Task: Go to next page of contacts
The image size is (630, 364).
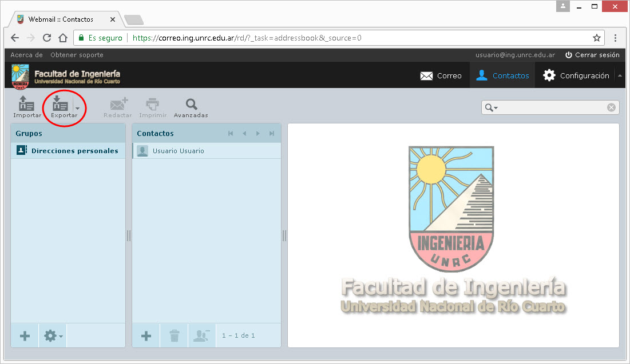Action: point(258,133)
